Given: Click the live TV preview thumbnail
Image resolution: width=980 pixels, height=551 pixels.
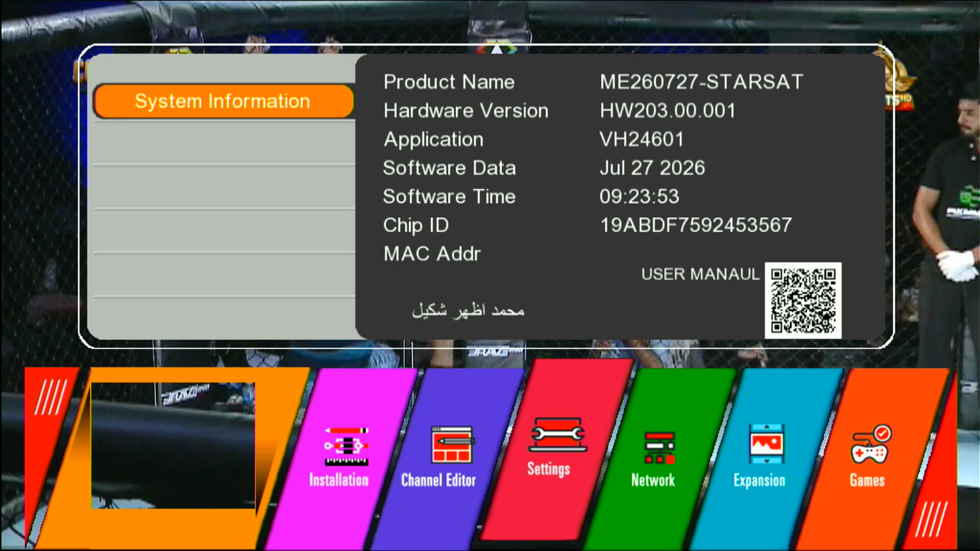Looking at the screenshot, I should click(x=173, y=445).
